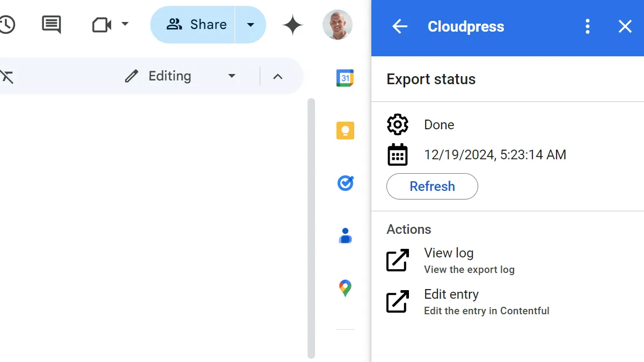Select the 'Done' status text

point(439,125)
